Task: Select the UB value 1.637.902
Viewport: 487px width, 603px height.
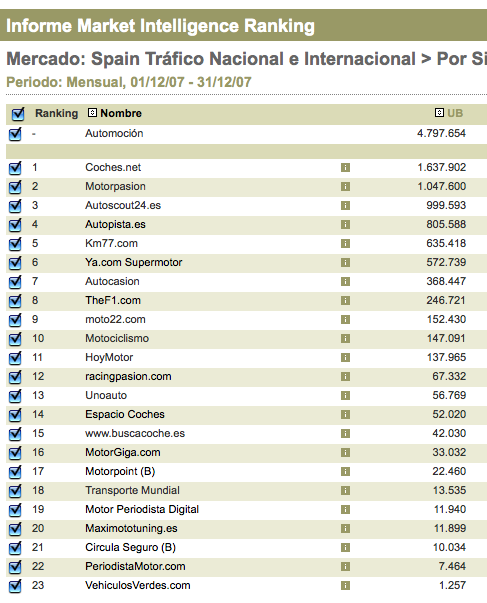Action: point(441,167)
